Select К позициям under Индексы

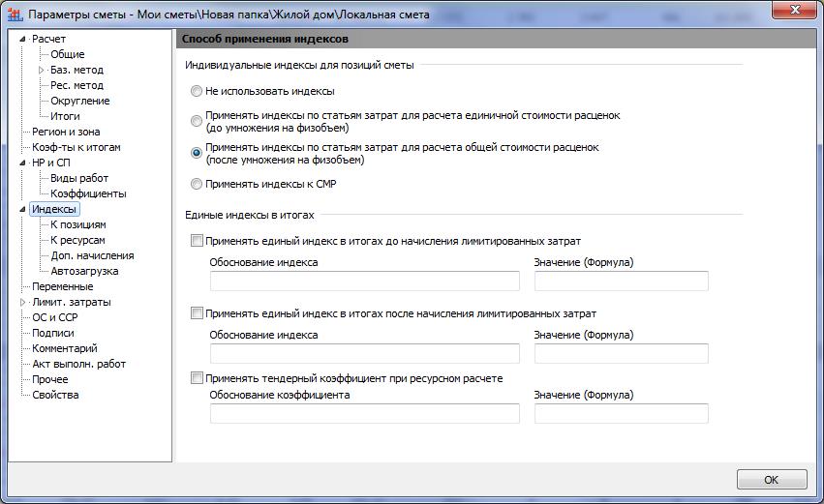[78, 224]
